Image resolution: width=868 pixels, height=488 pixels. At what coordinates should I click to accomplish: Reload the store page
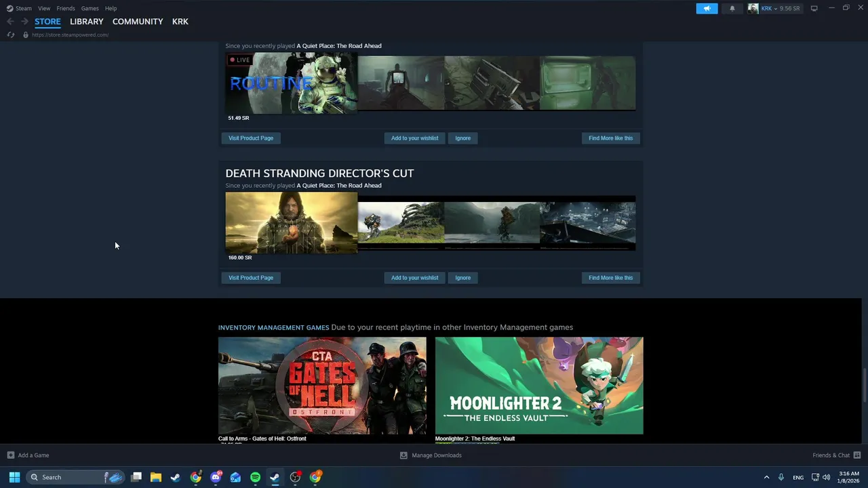pos(10,35)
